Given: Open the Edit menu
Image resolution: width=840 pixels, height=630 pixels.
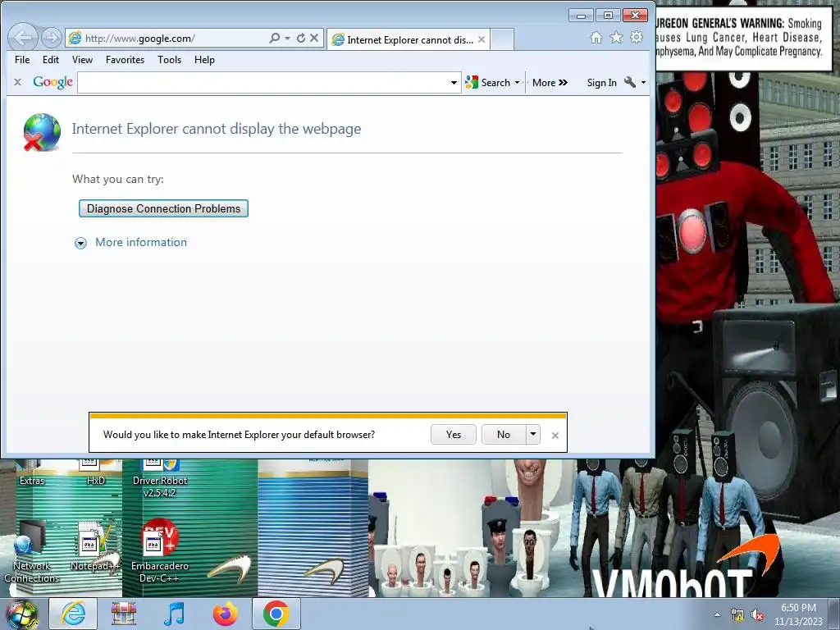Looking at the screenshot, I should click(51, 59).
